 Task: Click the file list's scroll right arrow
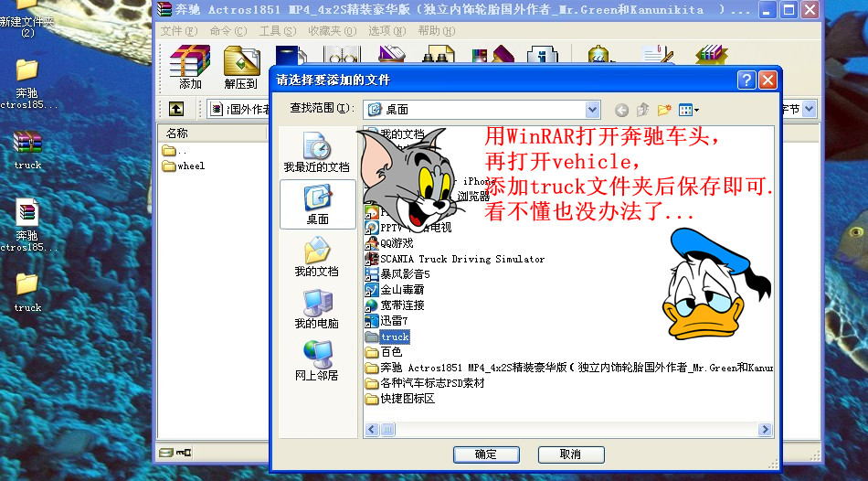pos(765,429)
